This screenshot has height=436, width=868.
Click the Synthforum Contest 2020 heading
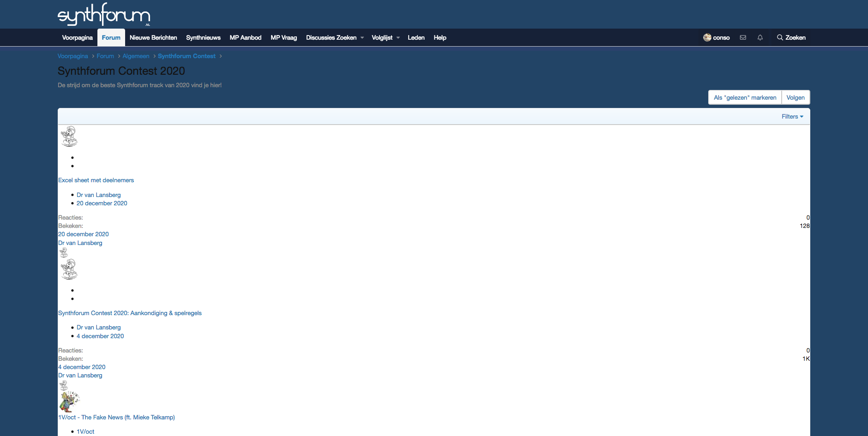(x=121, y=71)
